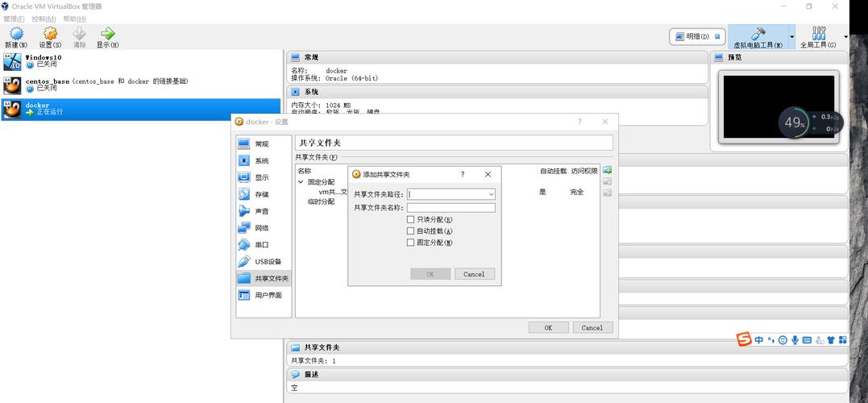Open dropdown arrow beside 全局工具
868x403 pixels.
click(x=845, y=36)
